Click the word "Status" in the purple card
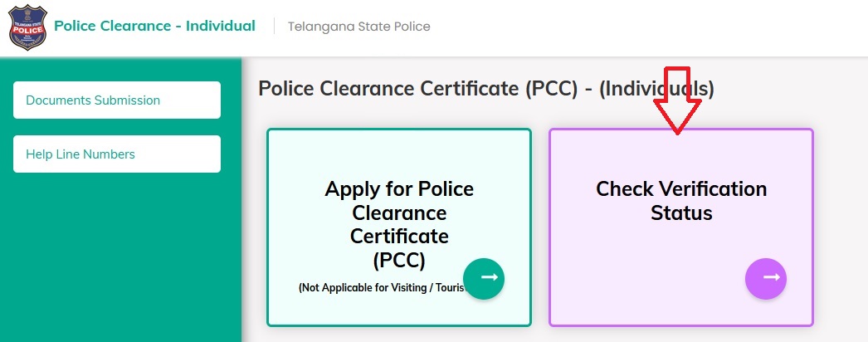The height and width of the screenshot is (342, 868). (x=681, y=213)
